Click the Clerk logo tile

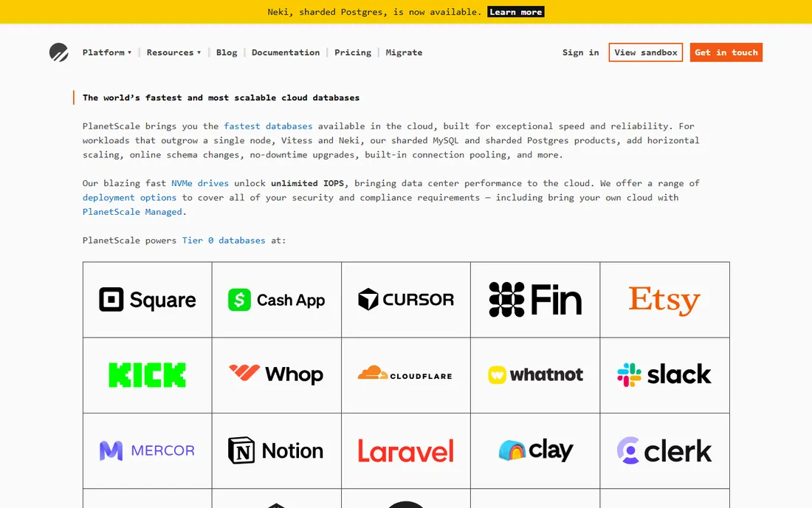[x=665, y=451]
